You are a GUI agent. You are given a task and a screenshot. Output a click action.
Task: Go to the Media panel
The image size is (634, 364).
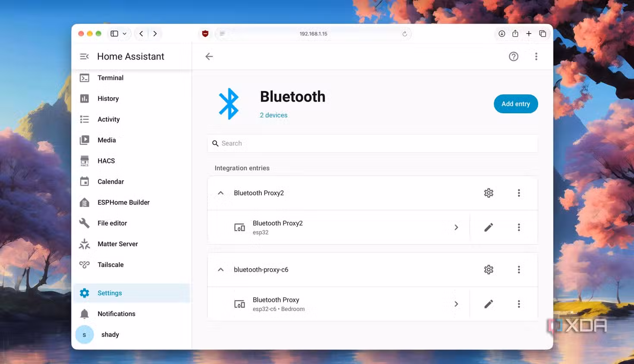(132, 140)
